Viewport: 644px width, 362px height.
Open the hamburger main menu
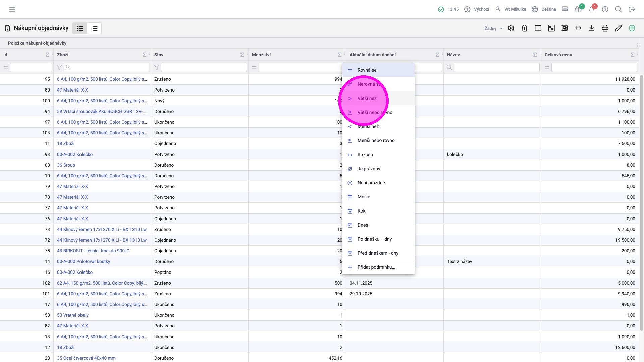12,9
